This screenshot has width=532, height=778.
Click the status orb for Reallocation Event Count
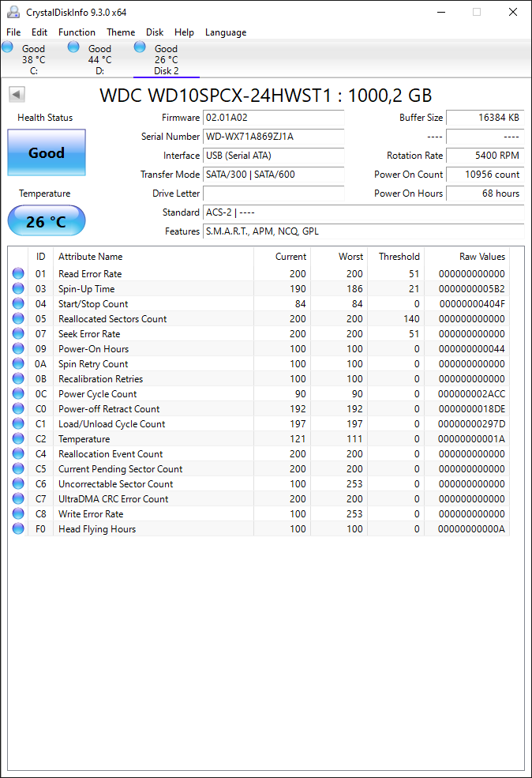[18, 453]
